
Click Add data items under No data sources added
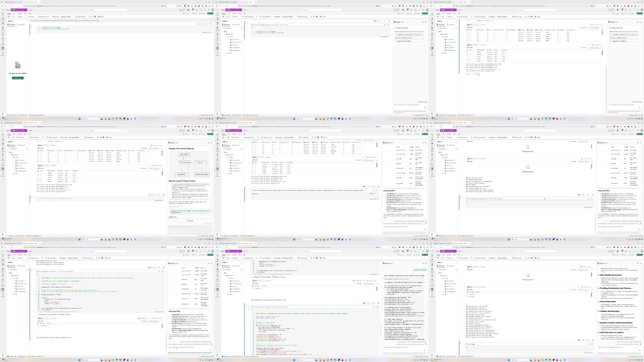18,78
